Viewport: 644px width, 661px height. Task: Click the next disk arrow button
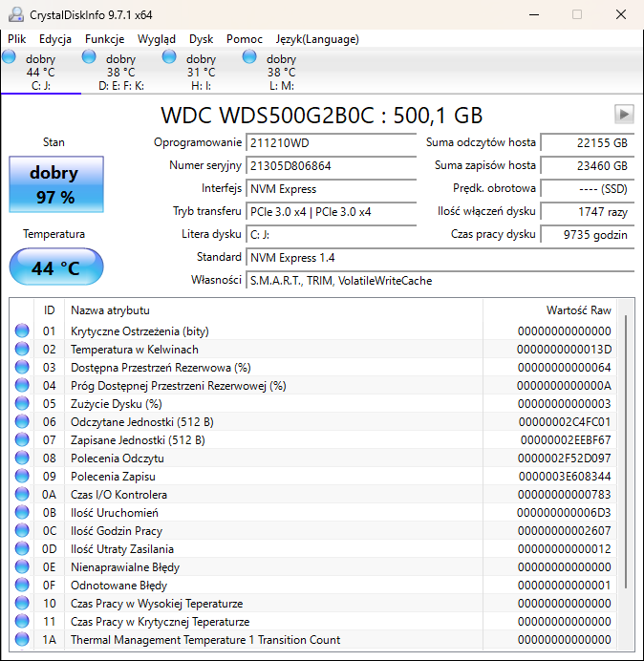point(624,115)
